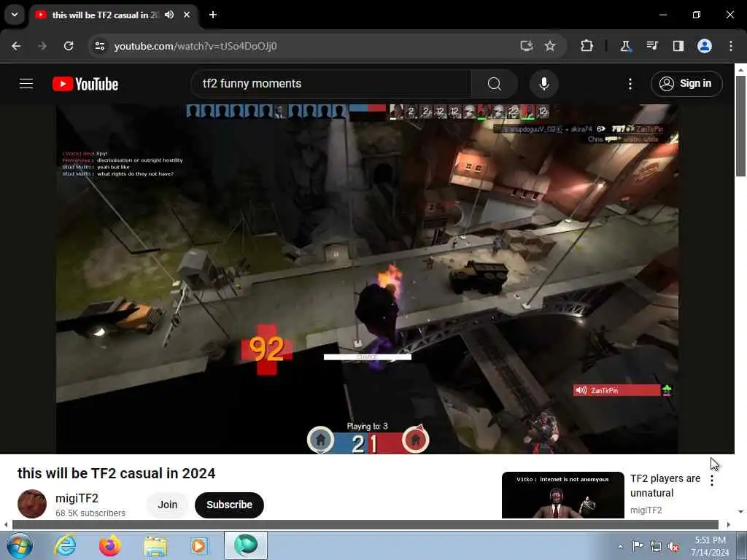Click the horizontal scrollbar right arrow
747x560 pixels.
[729, 524]
